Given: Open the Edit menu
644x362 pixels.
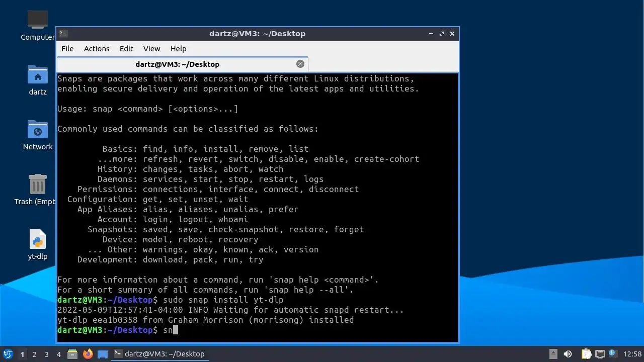Looking at the screenshot, I should 126,49.
